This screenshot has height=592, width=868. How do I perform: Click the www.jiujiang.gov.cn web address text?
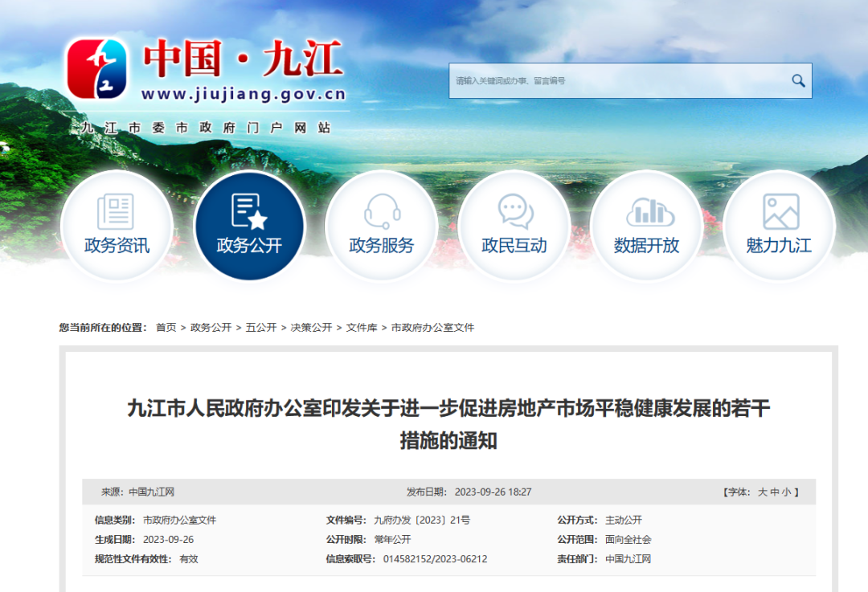pos(244,94)
